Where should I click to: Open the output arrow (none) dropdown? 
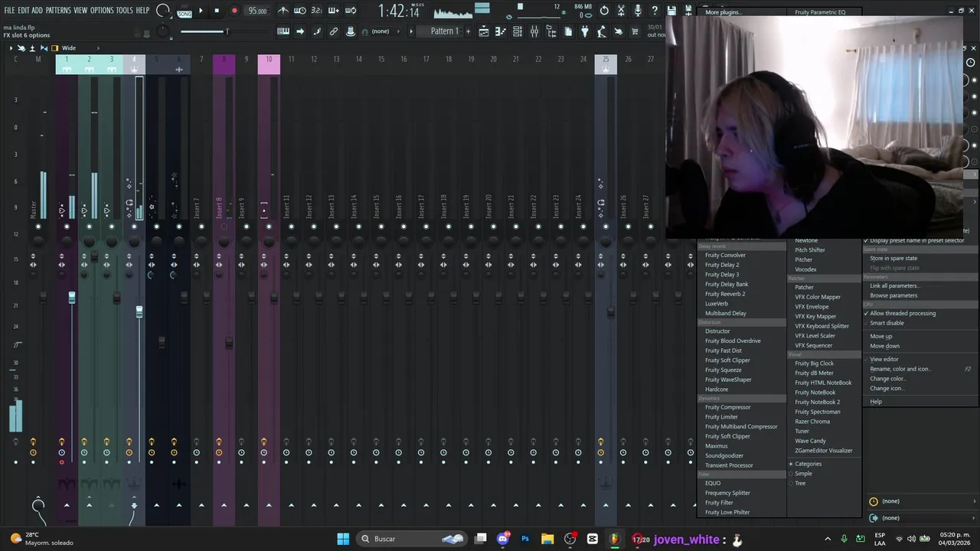(923, 518)
